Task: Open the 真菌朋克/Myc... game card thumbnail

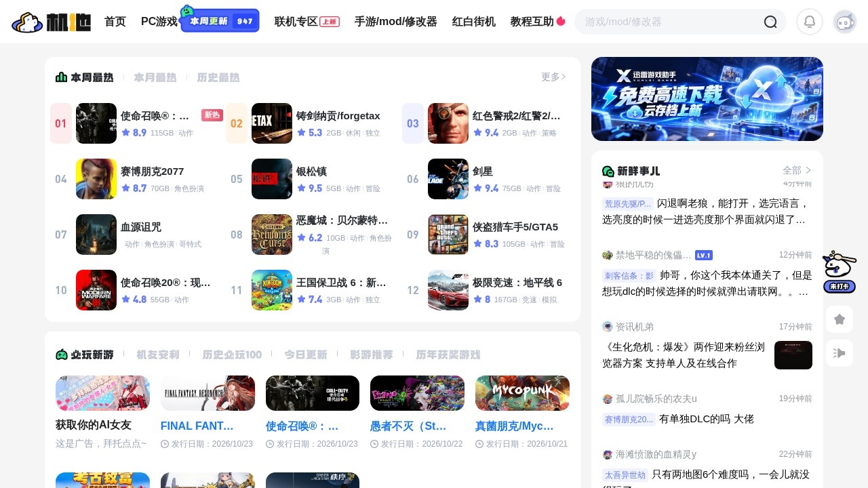Action: pos(522,393)
